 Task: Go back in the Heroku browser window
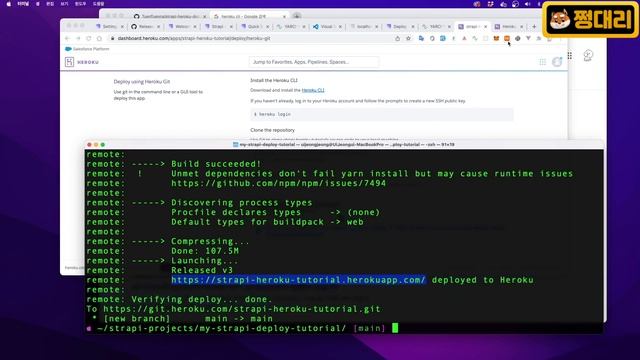coord(68,38)
